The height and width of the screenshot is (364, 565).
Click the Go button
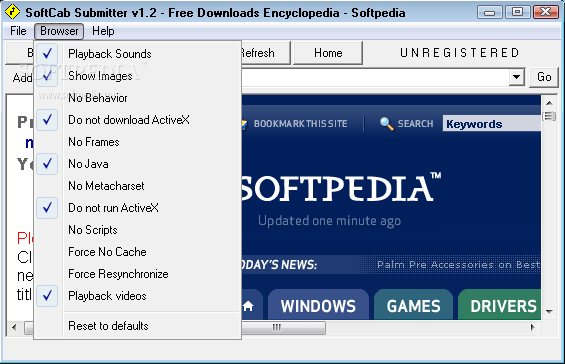pyautogui.click(x=544, y=77)
